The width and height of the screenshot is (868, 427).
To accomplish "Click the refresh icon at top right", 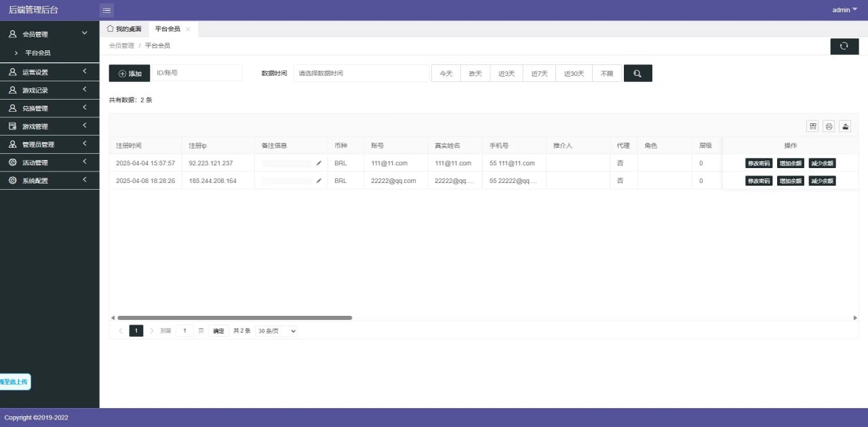I will tap(844, 45).
